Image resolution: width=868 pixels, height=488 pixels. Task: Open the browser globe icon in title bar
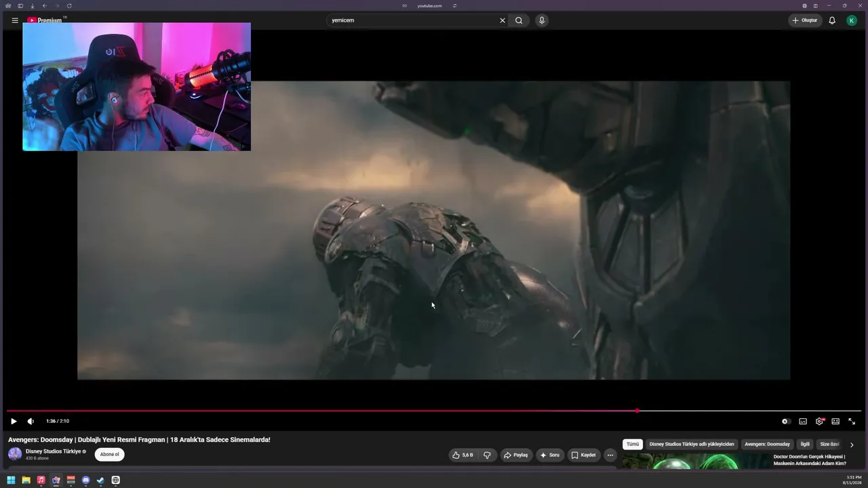tap(805, 5)
